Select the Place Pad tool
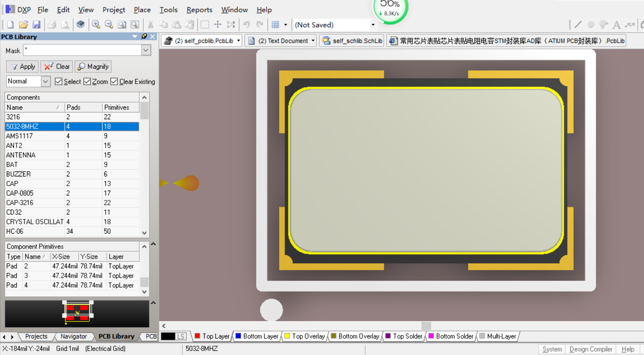644x355 pixels. click(x=591, y=25)
